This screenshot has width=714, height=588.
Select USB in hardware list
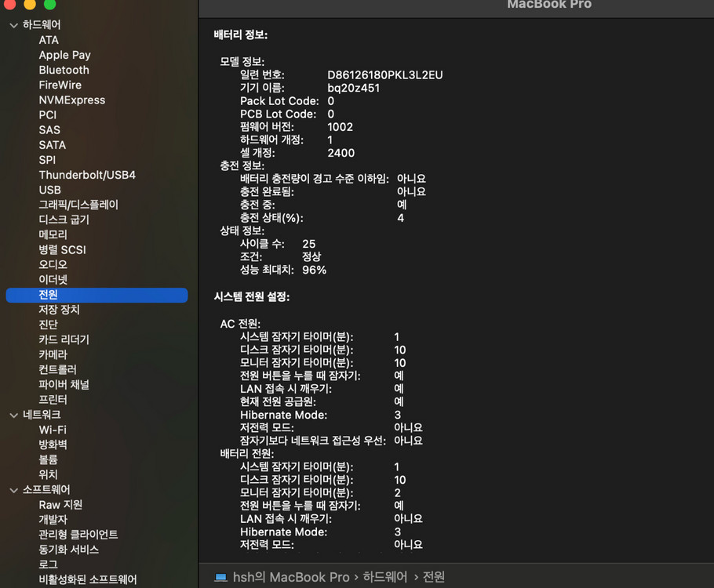click(x=49, y=191)
